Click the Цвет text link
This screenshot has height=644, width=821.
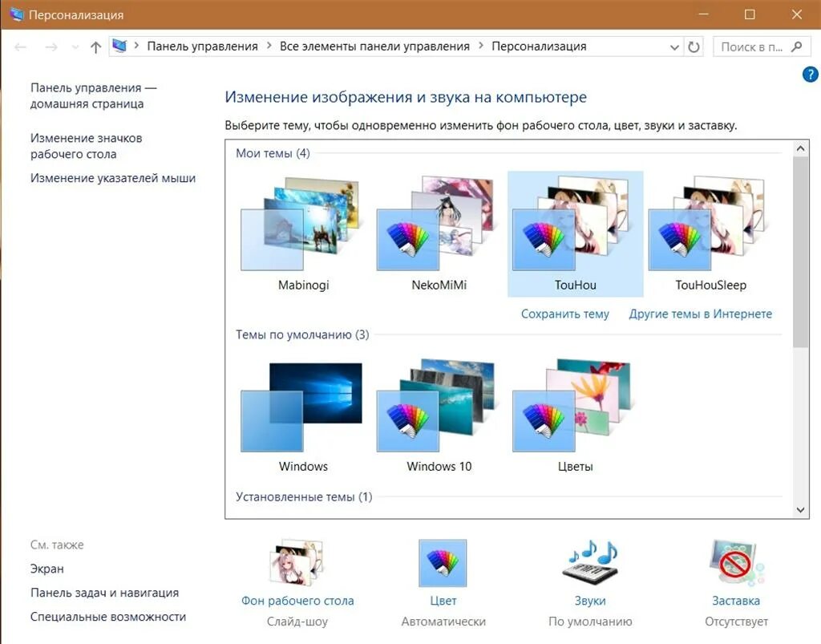coord(443,601)
